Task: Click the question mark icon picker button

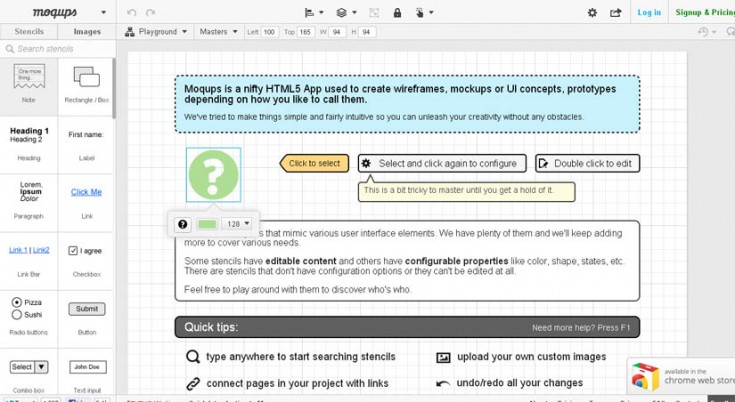Action: (x=183, y=224)
